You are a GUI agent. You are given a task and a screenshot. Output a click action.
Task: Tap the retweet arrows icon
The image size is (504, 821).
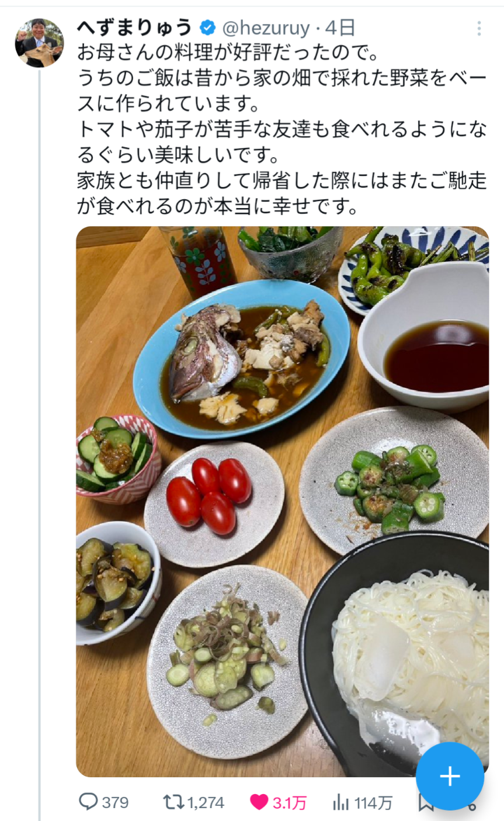[173, 802]
